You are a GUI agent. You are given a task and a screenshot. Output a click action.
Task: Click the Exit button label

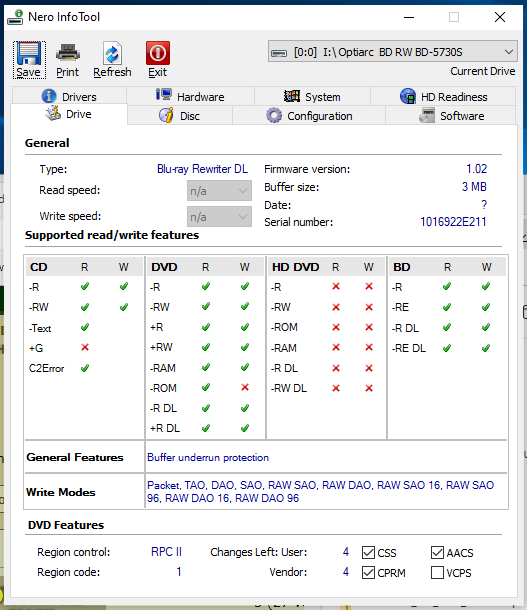point(158,72)
